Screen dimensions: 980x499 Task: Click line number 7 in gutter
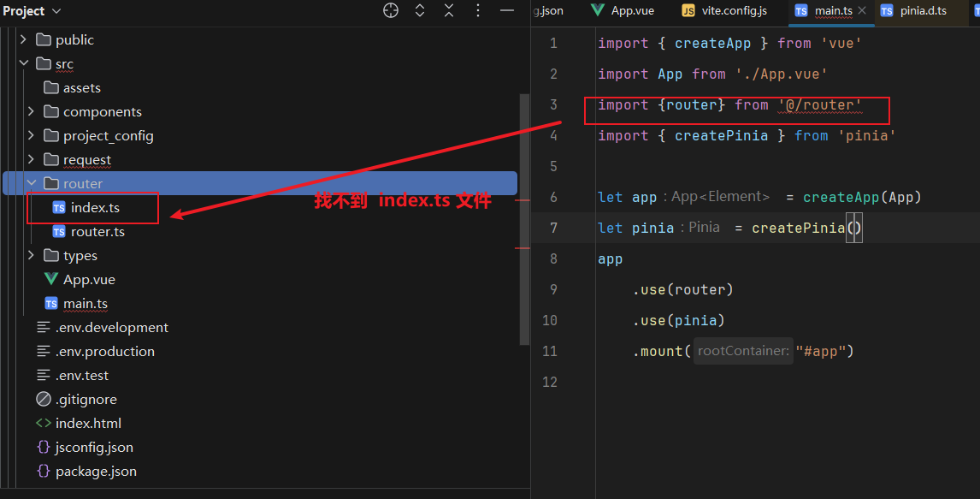tap(553, 228)
